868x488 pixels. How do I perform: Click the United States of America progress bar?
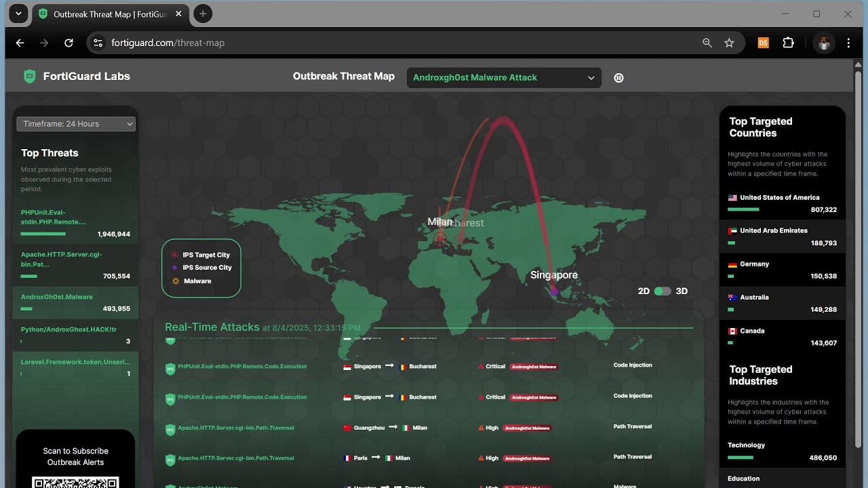pyautogui.click(x=743, y=209)
